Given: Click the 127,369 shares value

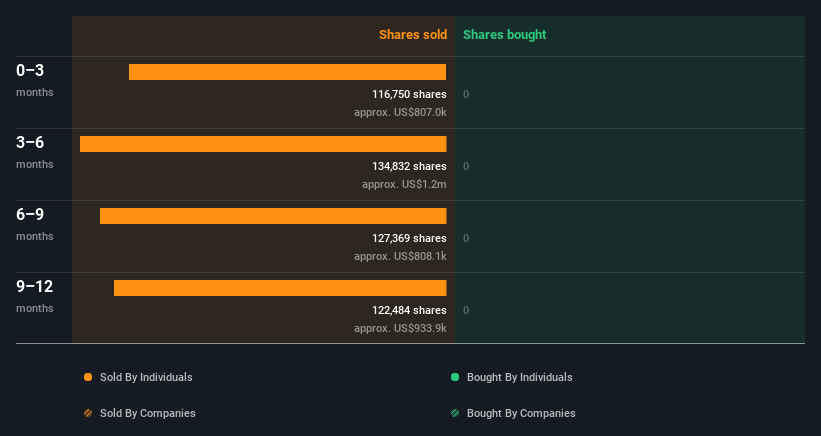Looking at the screenshot, I should [x=409, y=238].
